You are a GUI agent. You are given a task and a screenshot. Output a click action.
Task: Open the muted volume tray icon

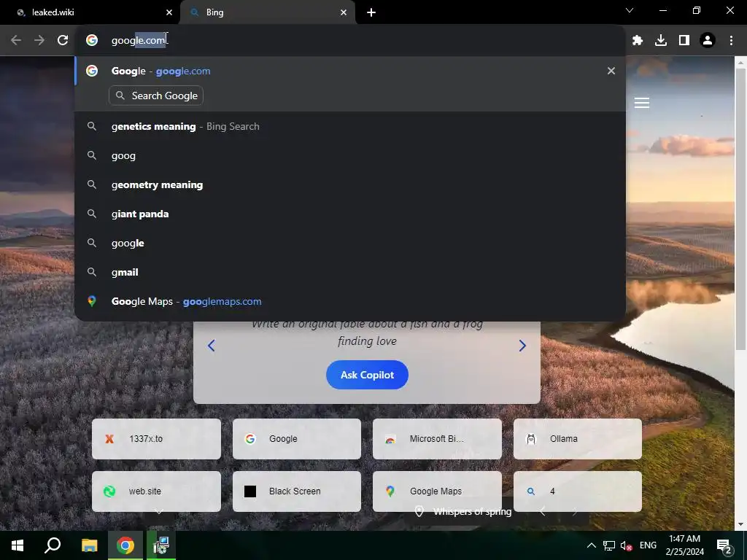626,545
